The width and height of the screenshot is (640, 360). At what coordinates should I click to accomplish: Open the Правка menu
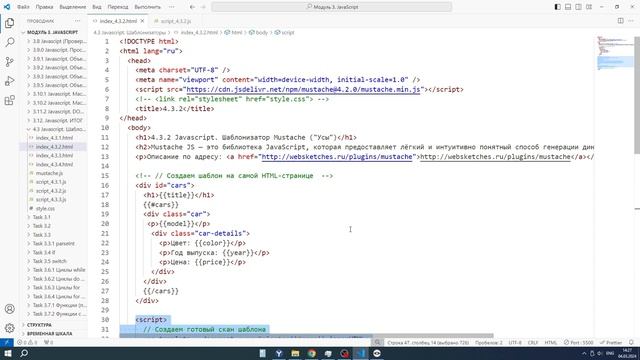click(44, 7)
